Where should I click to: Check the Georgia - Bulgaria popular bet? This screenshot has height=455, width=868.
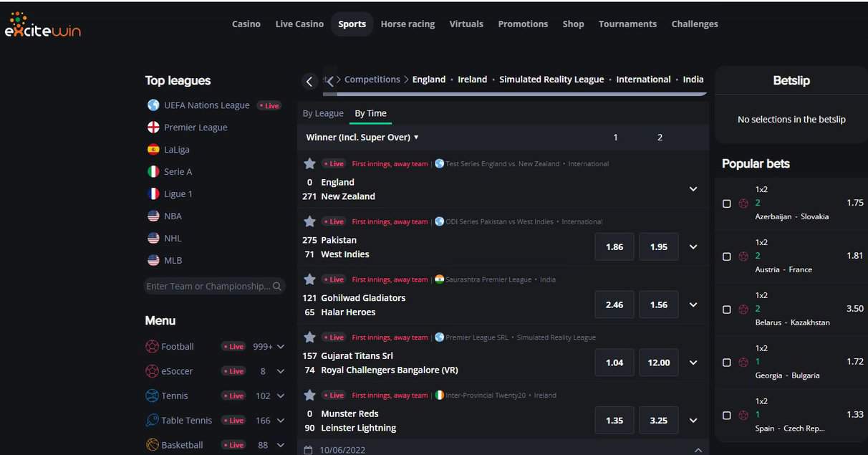tap(727, 363)
